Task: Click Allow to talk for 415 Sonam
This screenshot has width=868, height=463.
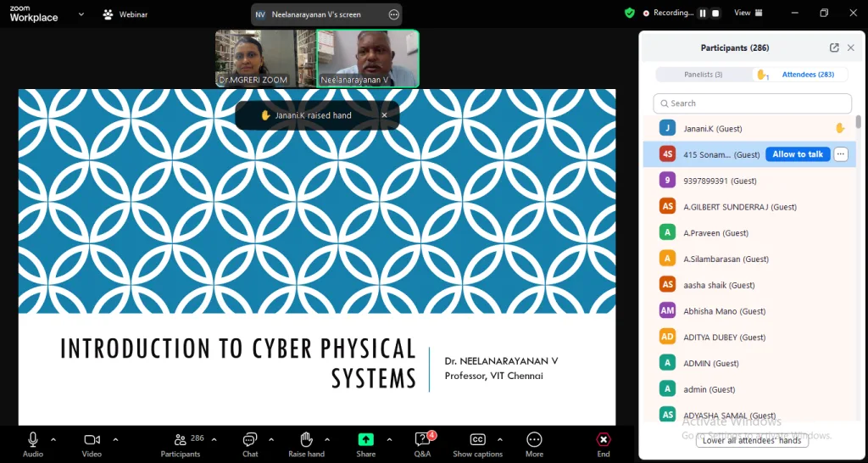Action: pos(797,154)
